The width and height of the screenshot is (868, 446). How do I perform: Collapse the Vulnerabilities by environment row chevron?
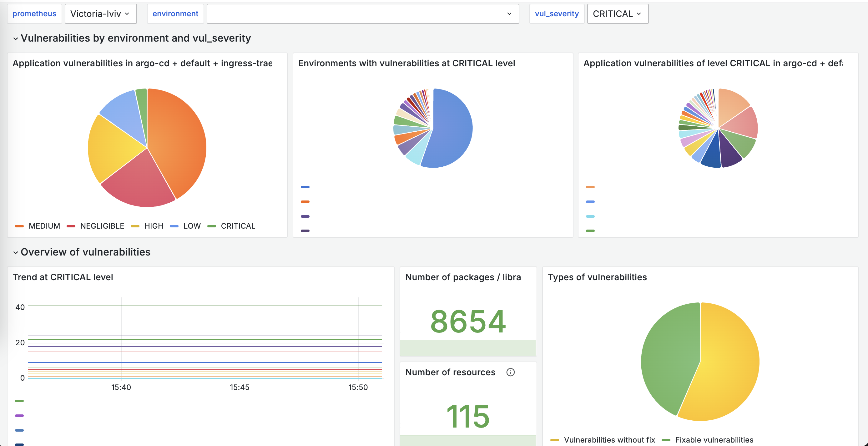click(x=16, y=38)
